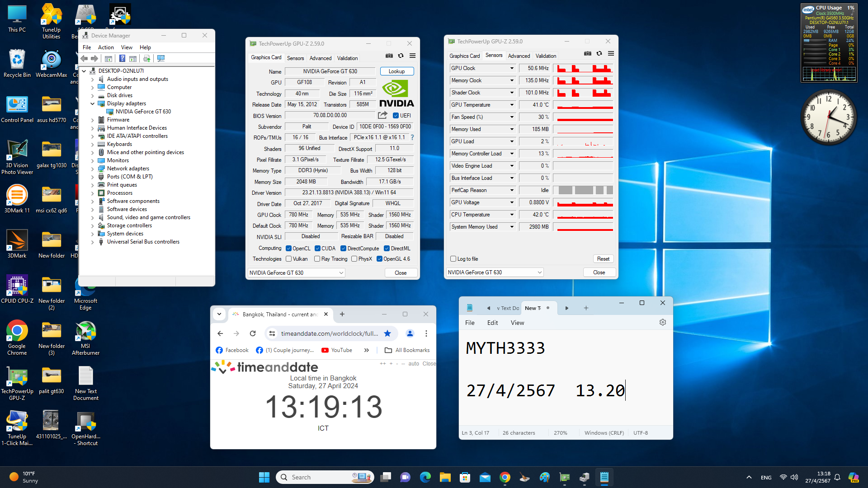Open 3DMark 11 desktop icon
This screenshot has width=868, height=488.
click(x=17, y=199)
